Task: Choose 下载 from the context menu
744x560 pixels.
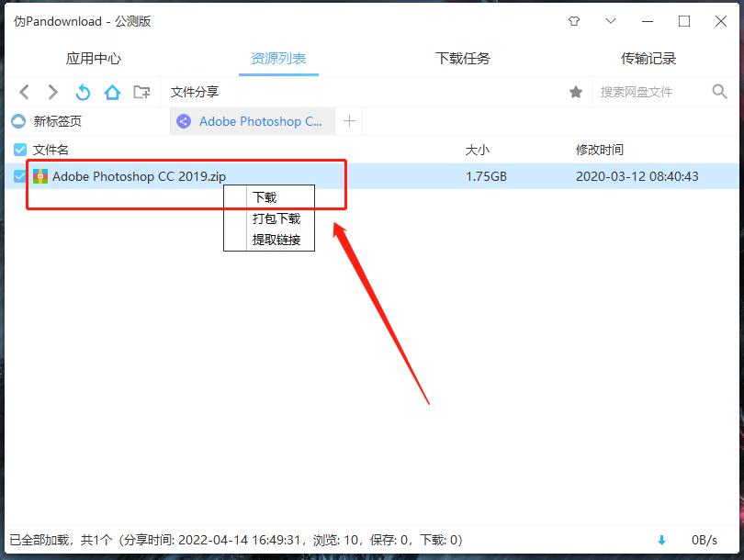Action: 268,196
